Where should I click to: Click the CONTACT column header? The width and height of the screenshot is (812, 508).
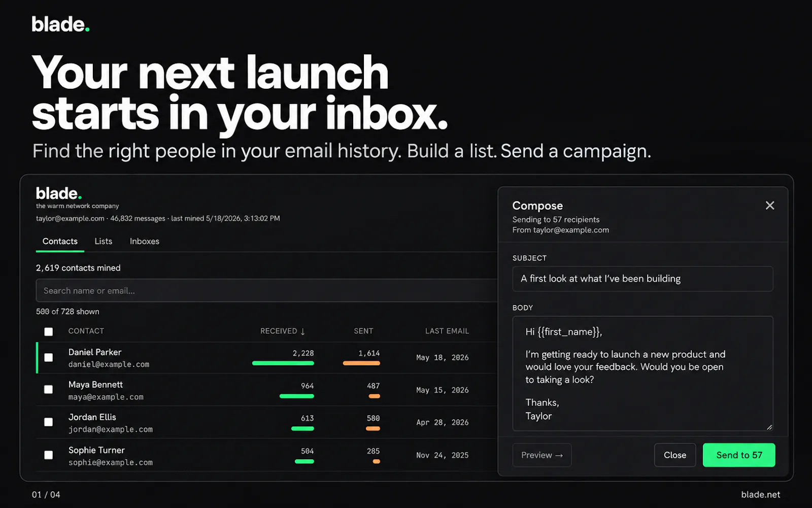(x=86, y=331)
